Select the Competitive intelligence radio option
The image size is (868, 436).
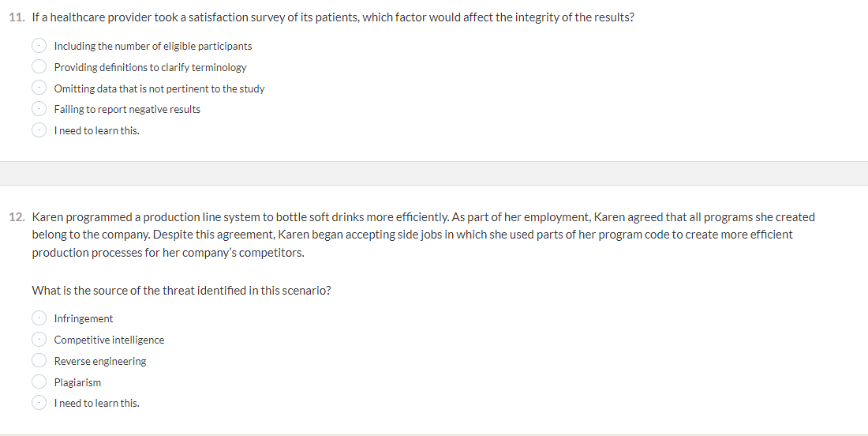pyautogui.click(x=39, y=339)
